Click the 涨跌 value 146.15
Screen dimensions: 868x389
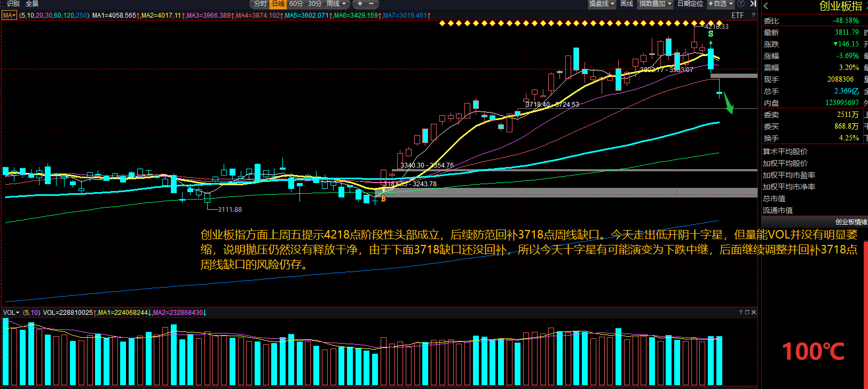click(846, 44)
